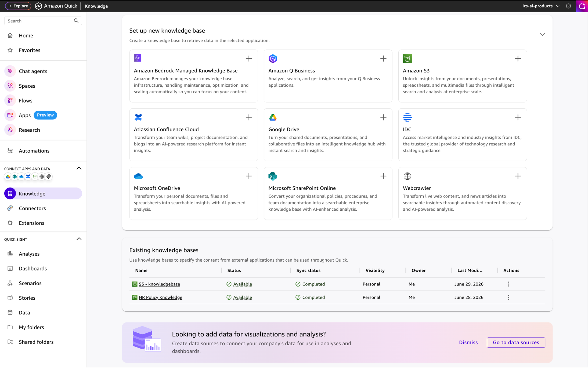Click Available status for S3 - knowledgebase

pyautogui.click(x=242, y=284)
